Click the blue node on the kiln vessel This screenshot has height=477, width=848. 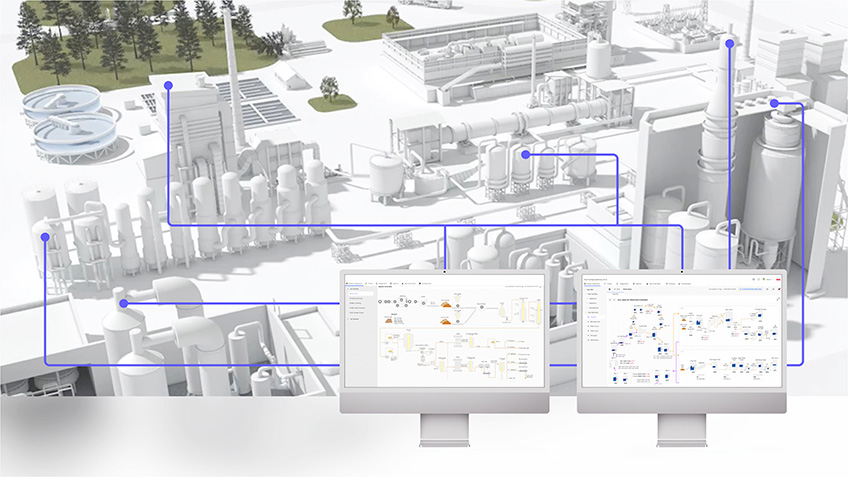tap(525, 155)
